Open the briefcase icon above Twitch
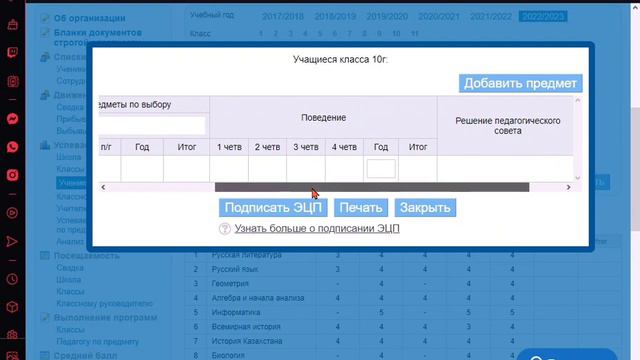Screen dimensions: 640x360 (12, 24)
